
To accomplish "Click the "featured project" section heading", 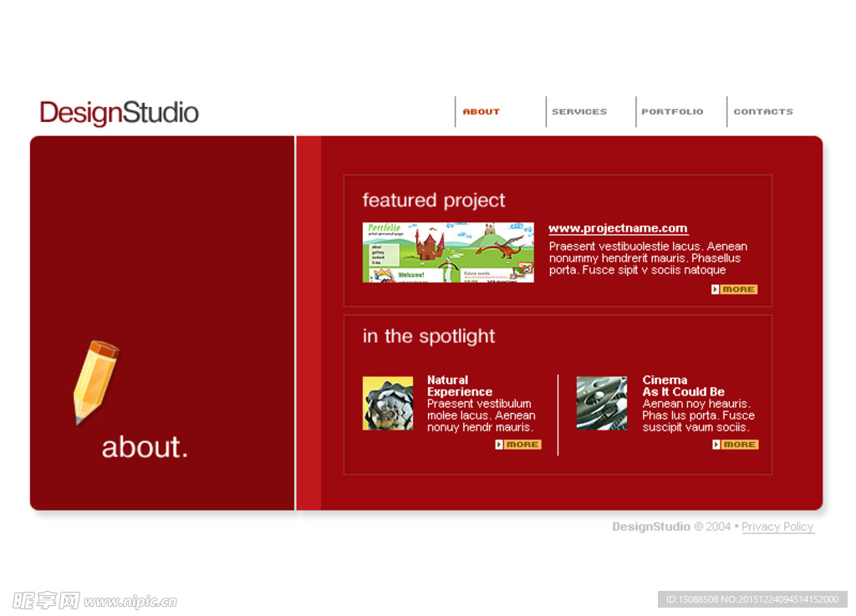I will pos(434,201).
